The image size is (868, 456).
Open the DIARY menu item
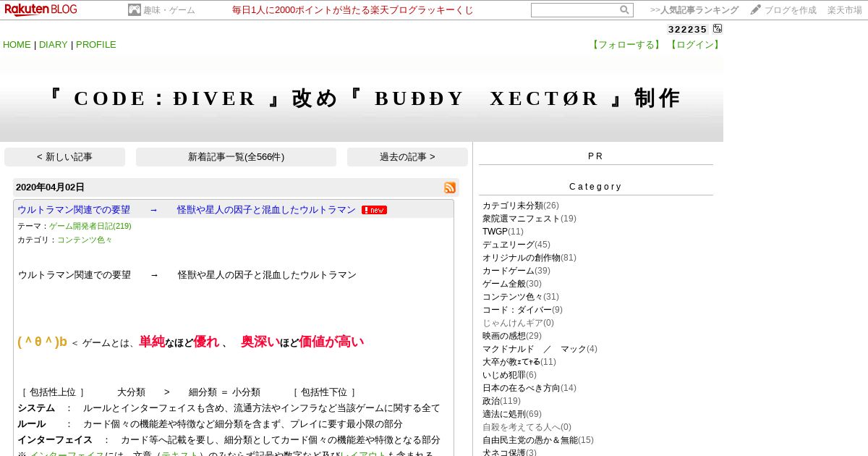click(53, 45)
